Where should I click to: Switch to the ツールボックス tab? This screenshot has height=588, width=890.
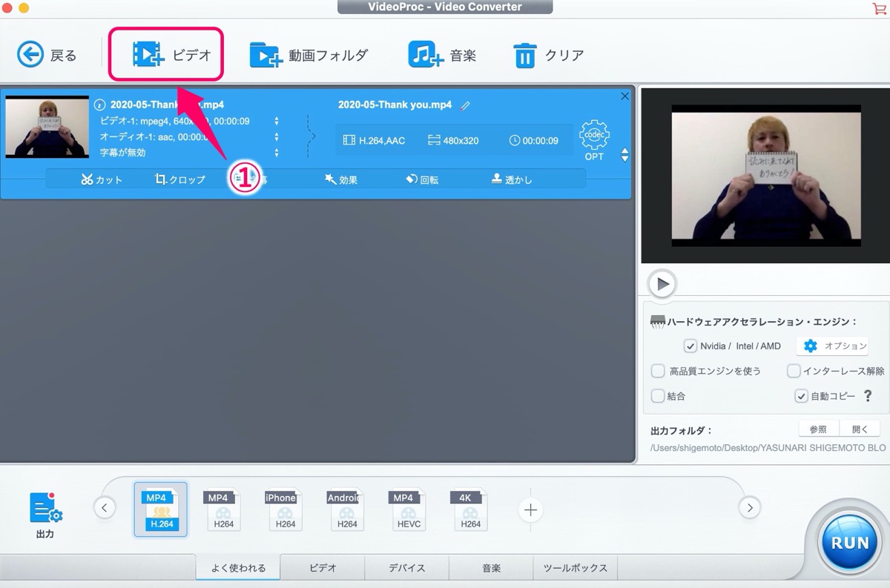[x=576, y=568]
